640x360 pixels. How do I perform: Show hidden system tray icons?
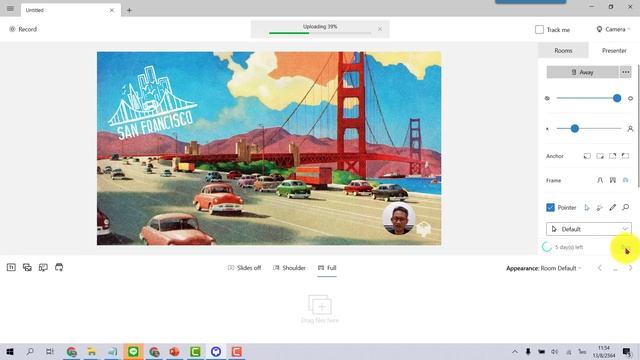tap(515, 351)
